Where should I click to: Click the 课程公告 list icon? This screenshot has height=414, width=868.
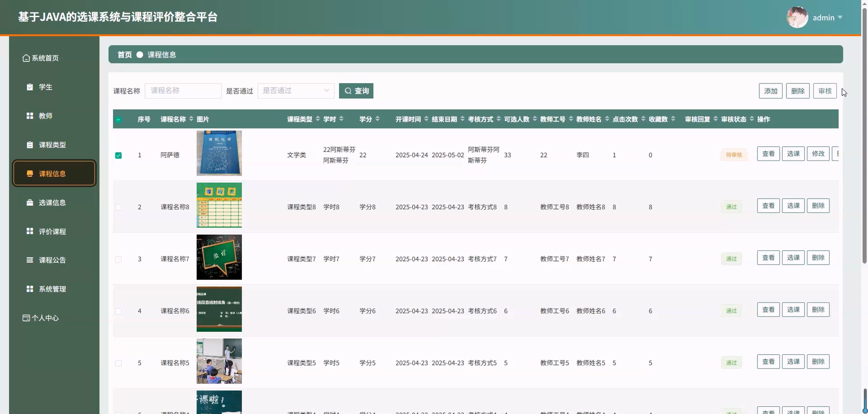(30, 260)
